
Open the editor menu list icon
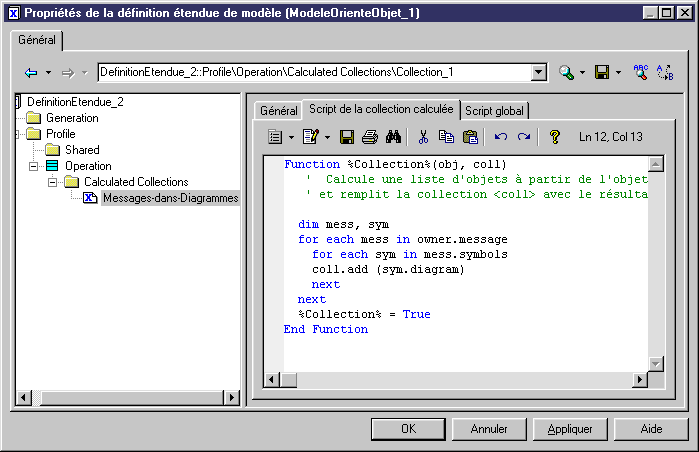(275, 137)
